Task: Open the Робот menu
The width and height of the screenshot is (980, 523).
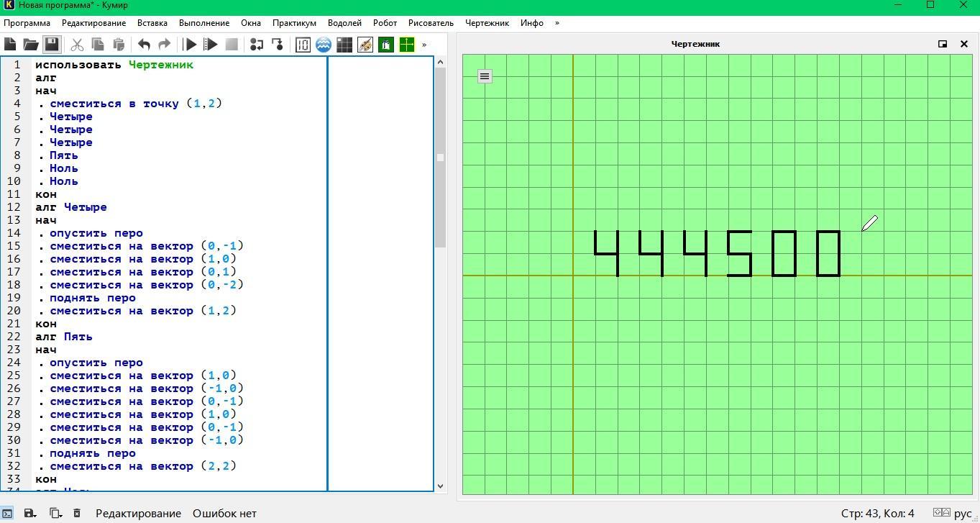Action: pos(385,23)
